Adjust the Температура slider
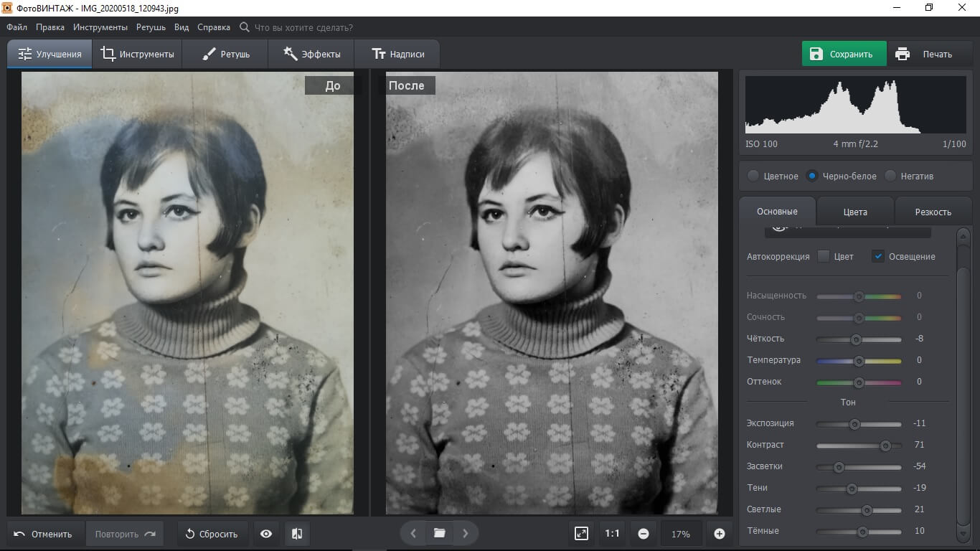 [x=859, y=361]
